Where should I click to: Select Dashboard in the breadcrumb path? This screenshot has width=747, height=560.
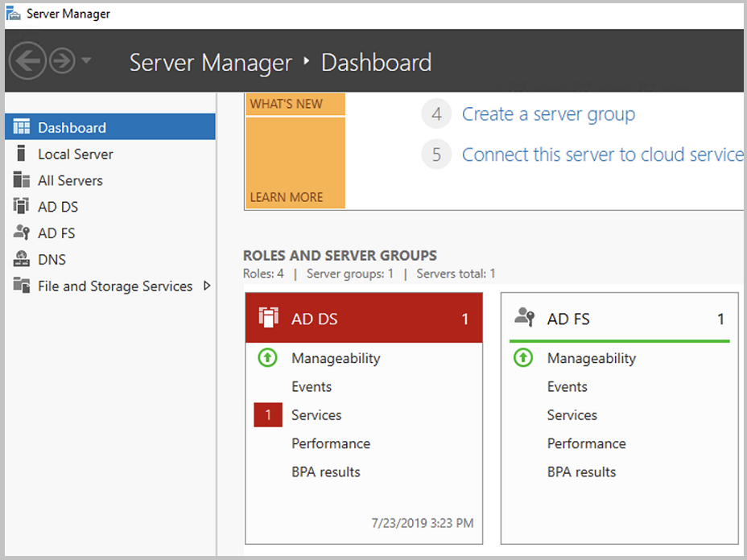pos(376,63)
